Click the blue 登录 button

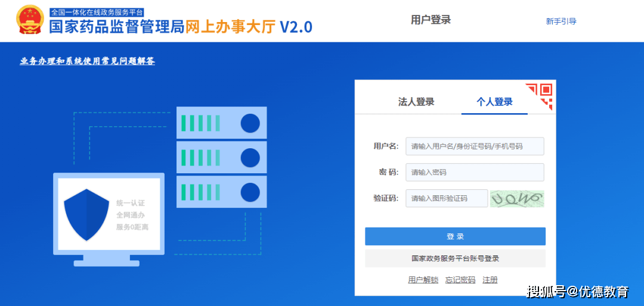(455, 236)
